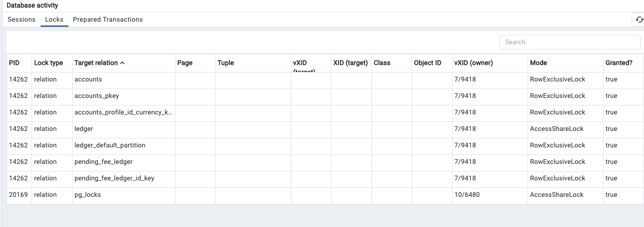
Task: Select the accounts relation row
Action: (x=88, y=80)
